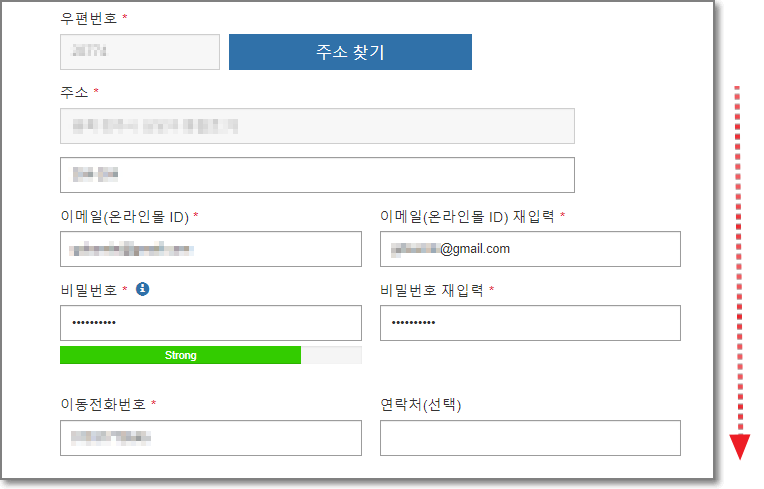Screen dimensions: 764x489
Task: Click the 비밀번호 재입력 label
Action: coord(432,290)
